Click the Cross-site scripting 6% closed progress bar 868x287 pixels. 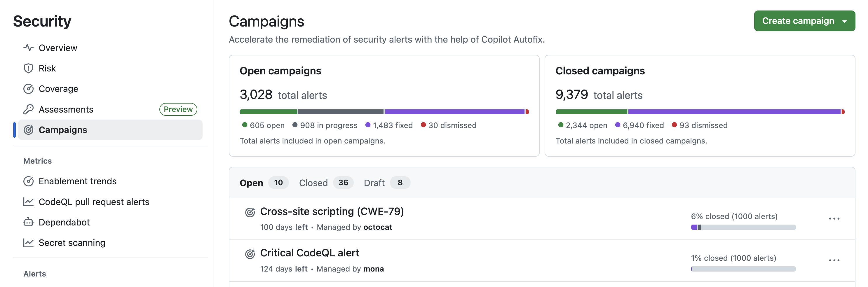pos(743,228)
